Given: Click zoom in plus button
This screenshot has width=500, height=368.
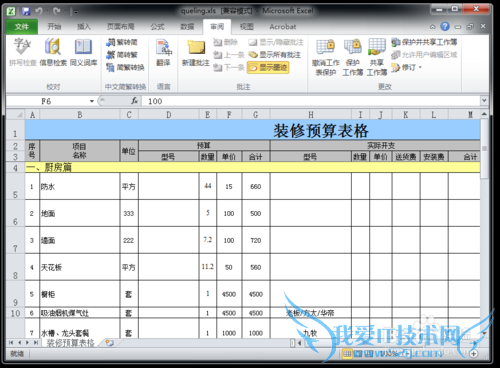Looking at the screenshot, I should (x=474, y=354).
